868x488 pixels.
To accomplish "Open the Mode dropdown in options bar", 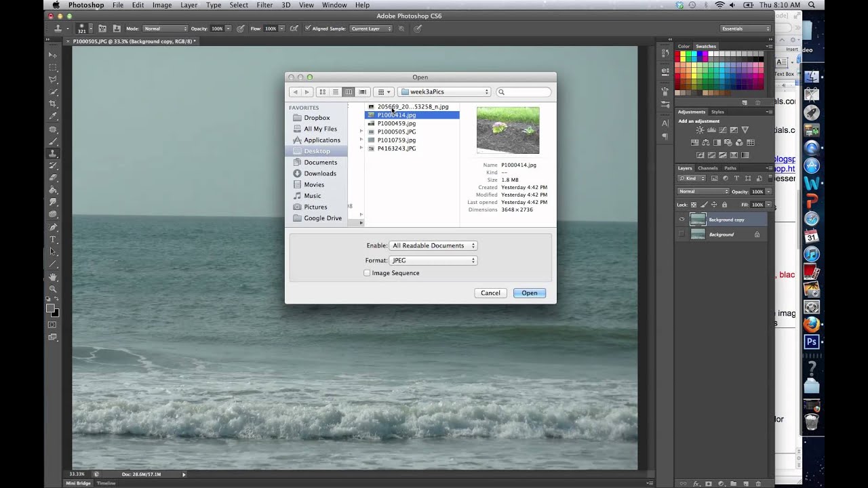I will 165,29.
